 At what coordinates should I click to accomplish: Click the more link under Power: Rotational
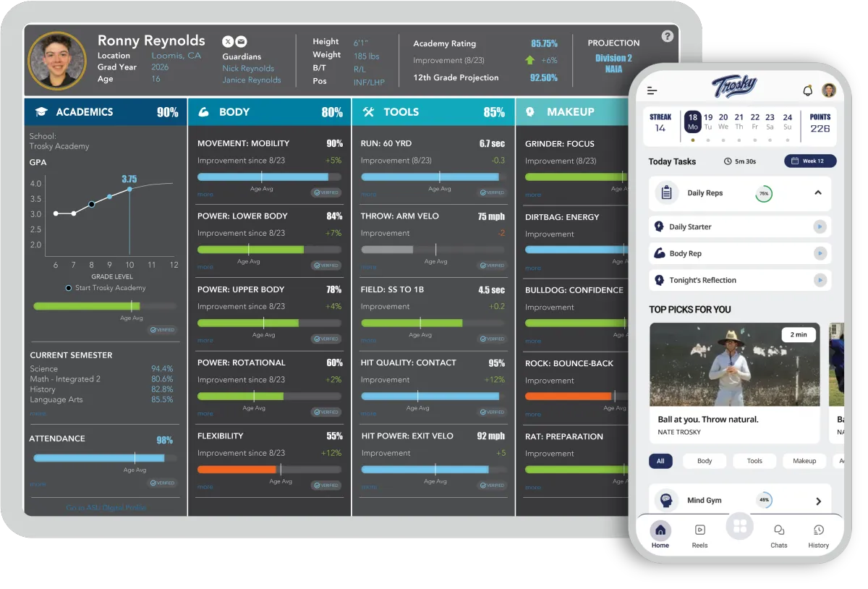[x=205, y=414]
